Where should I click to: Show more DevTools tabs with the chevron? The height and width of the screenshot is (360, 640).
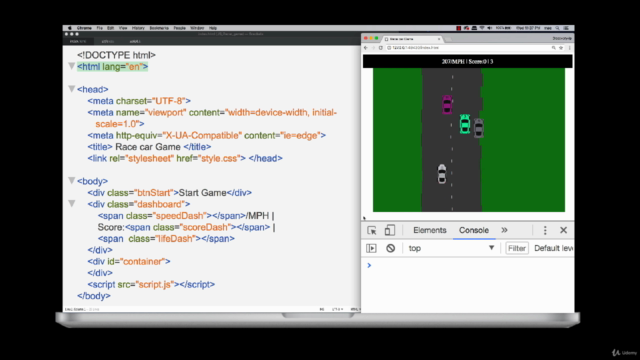coord(504,230)
